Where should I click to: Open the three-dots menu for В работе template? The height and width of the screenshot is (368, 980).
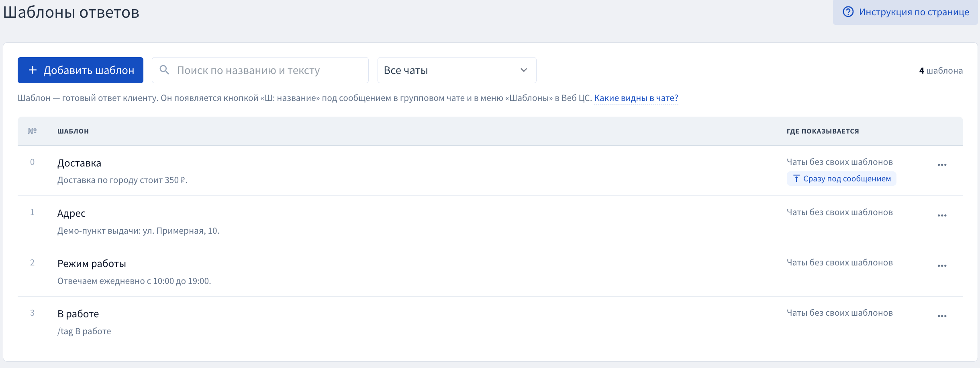pos(942,316)
